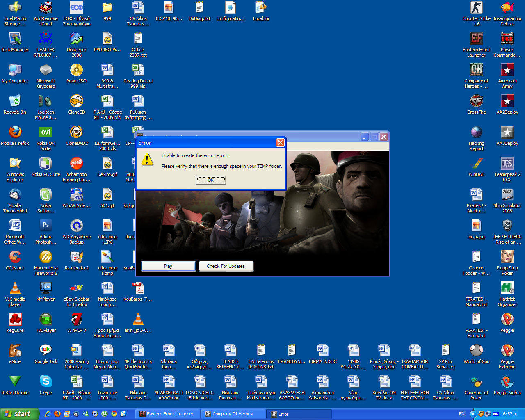Select the Macromedia Fireworks 8 icon
This screenshot has height=420, width=525.
[x=46, y=263]
